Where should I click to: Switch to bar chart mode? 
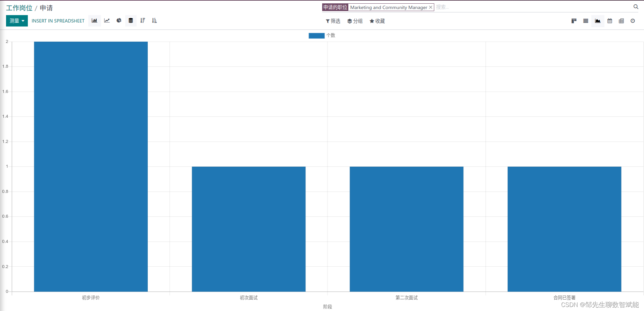coord(94,21)
